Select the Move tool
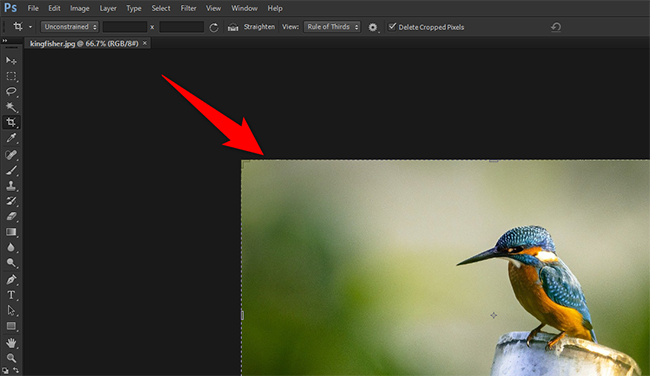Viewport: 650px width, 376px height. 11,61
